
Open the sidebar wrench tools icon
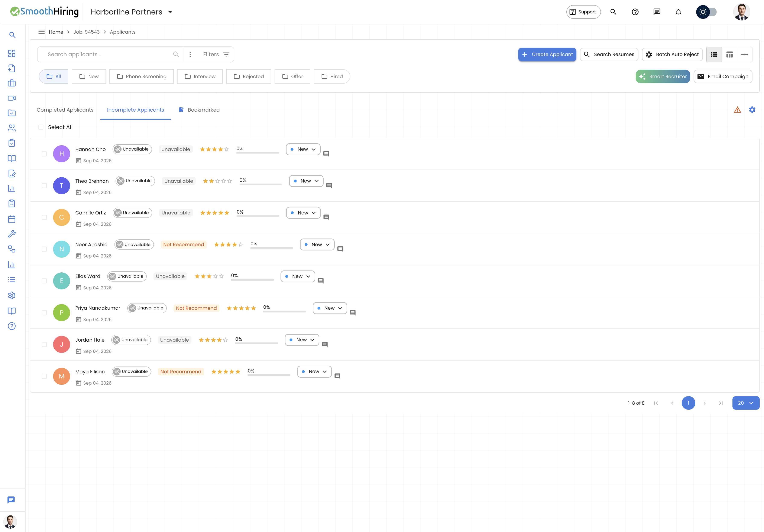point(12,234)
